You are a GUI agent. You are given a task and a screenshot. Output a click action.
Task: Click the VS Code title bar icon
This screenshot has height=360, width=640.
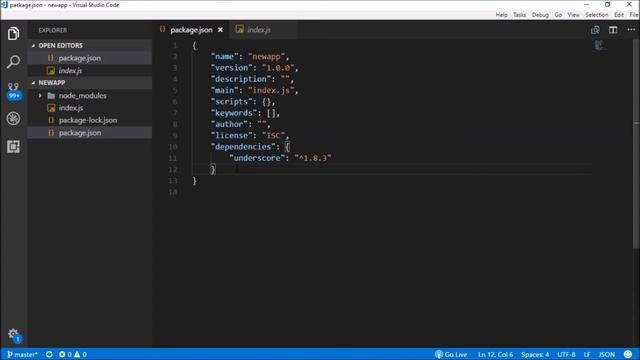pos(4,4)
